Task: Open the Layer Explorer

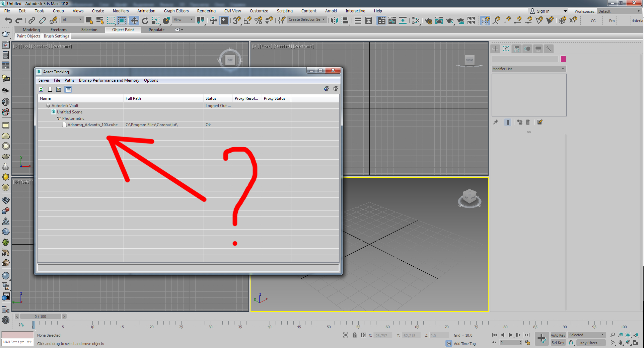Action: pyautogui.click(x=369, y=20)
